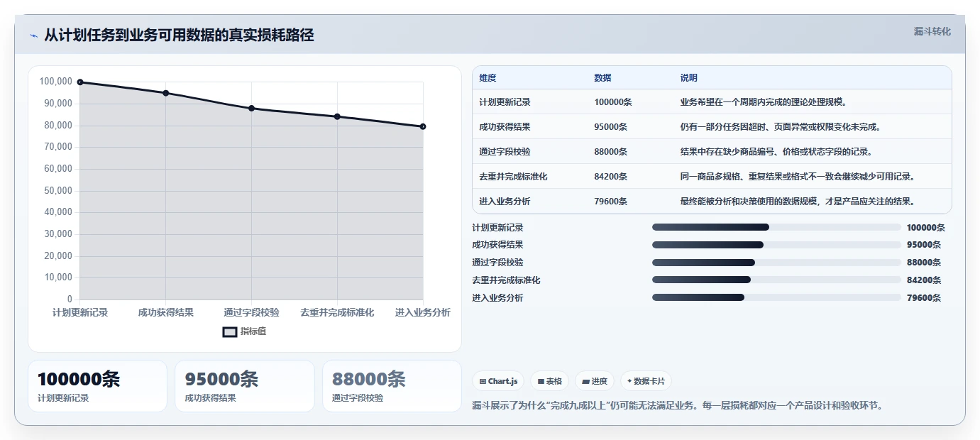The image size is (980, 440).
Task: Click the 通过字段校验 progress bar
Action: tap(776, 263)
